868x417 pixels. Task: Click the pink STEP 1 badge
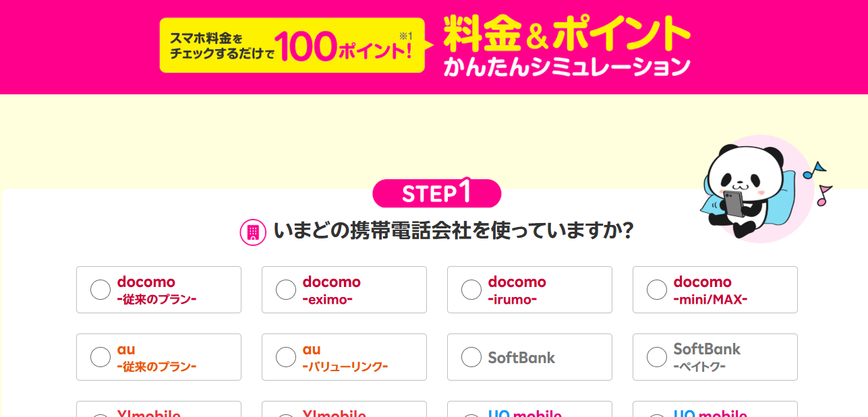pos(436,193)
